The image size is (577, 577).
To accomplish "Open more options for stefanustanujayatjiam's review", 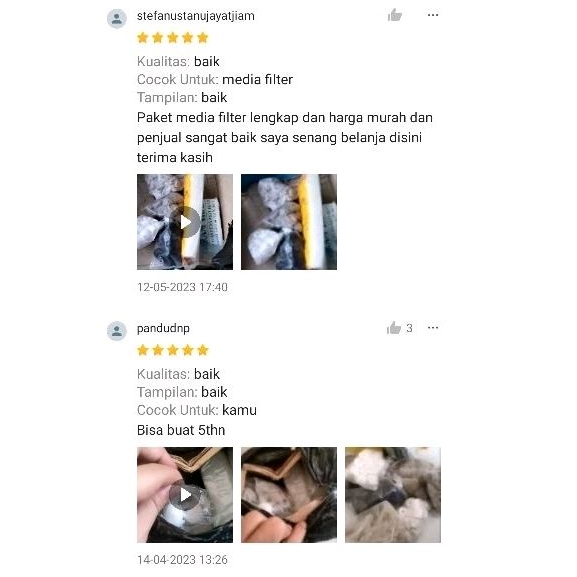I will [433, 15].
